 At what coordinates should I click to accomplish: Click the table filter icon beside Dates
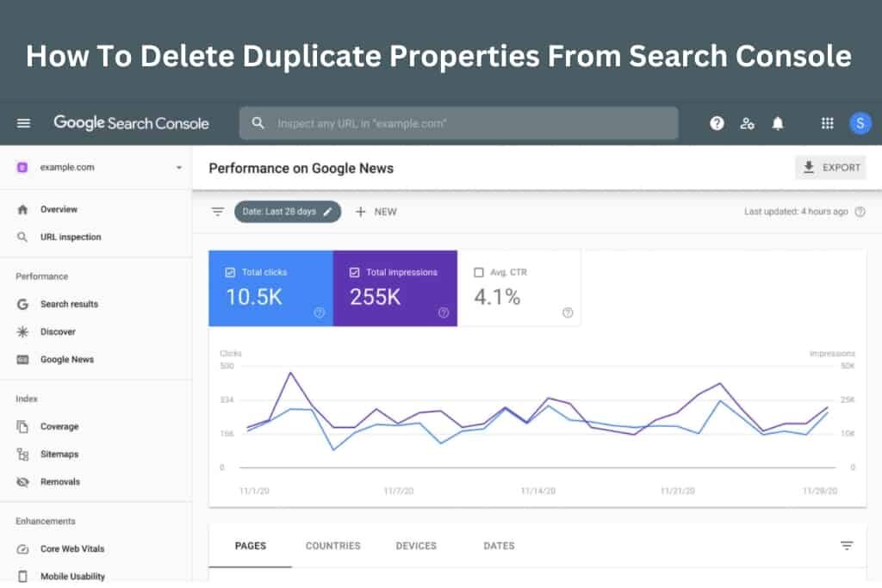[847, 546]
